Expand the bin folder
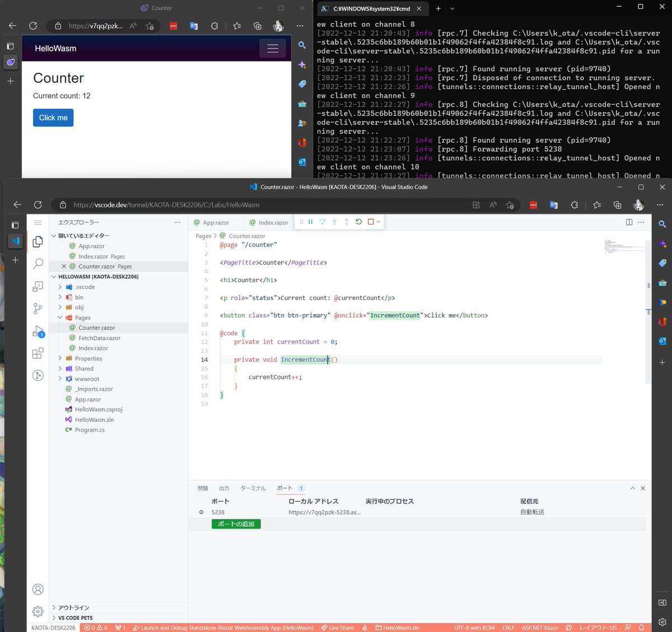 coord(119,297)
